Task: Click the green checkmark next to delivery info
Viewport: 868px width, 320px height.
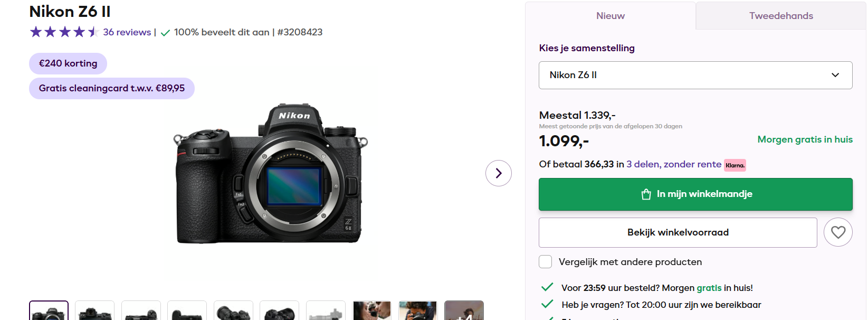Action: [x=546, y=287]
